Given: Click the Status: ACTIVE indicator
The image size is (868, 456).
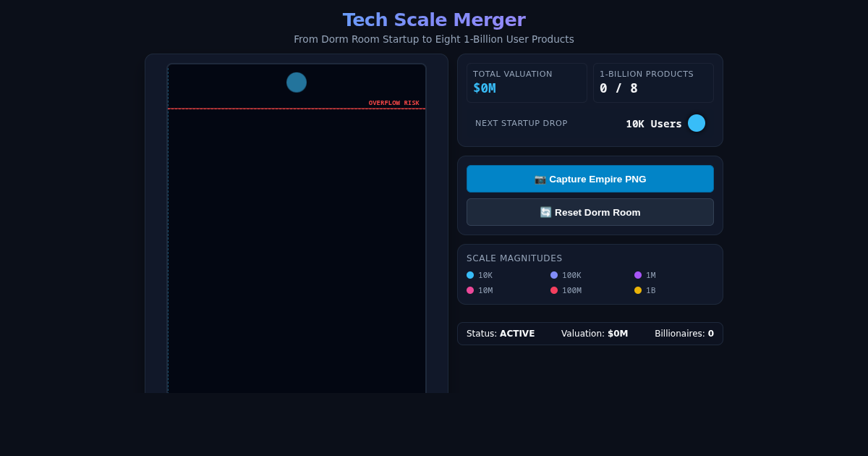Looking at the screenshot, I should (x=501, y=334).
